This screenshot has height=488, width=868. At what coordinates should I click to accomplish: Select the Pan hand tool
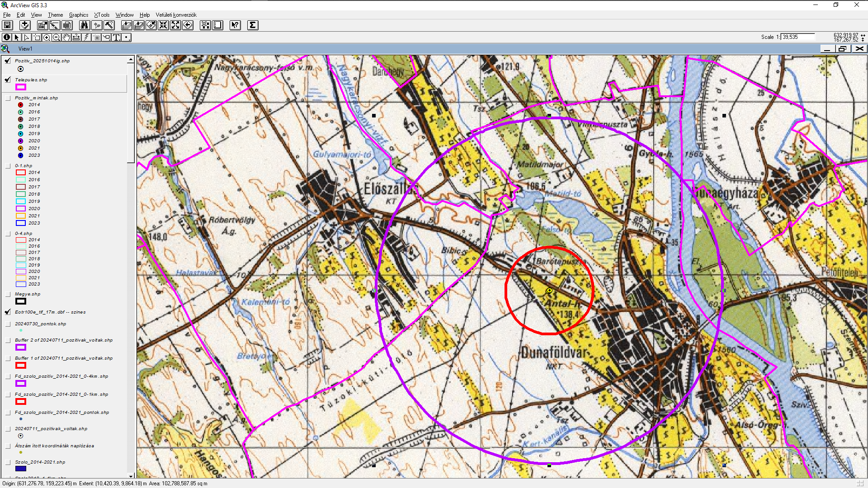tap(66, 38)
